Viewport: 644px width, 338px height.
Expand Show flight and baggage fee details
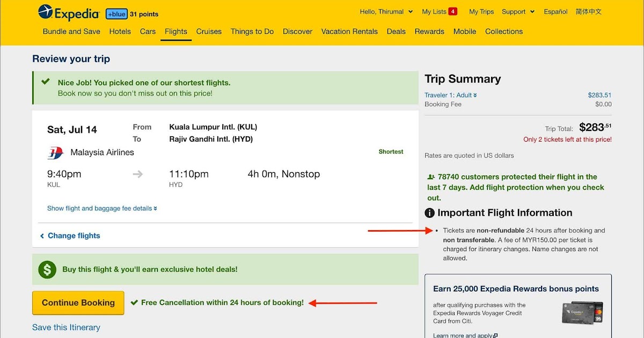[x=102, y=208]
